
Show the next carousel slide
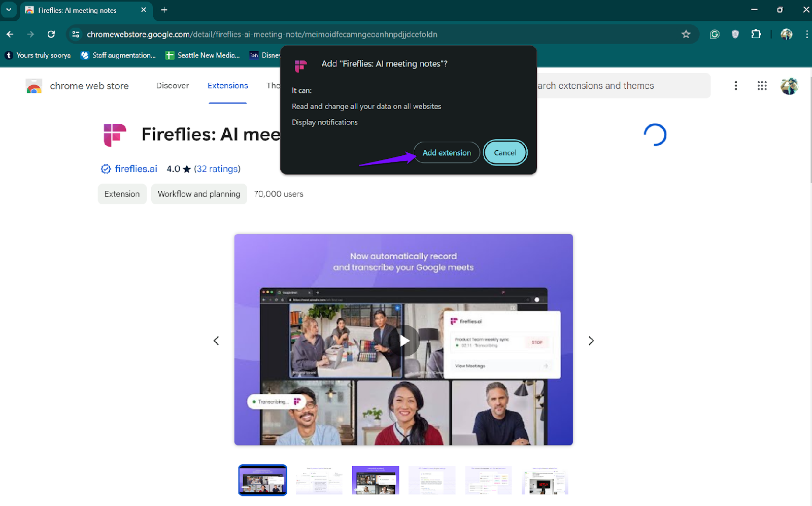591,341
